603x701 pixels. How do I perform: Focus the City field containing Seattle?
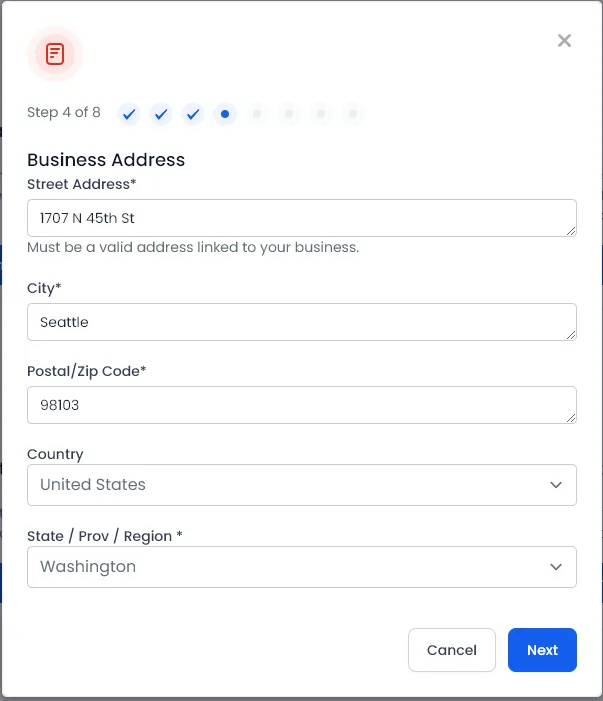[302, 322]
